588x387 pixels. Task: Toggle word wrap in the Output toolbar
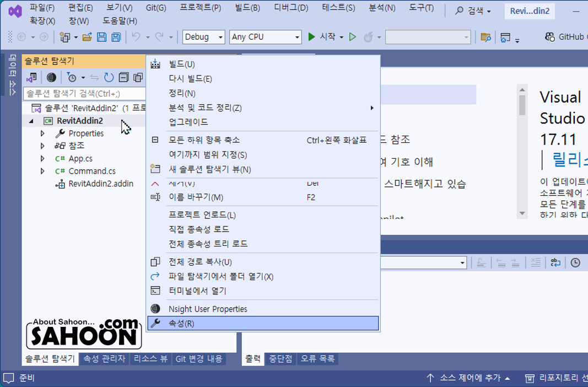(x=555, y=262)
